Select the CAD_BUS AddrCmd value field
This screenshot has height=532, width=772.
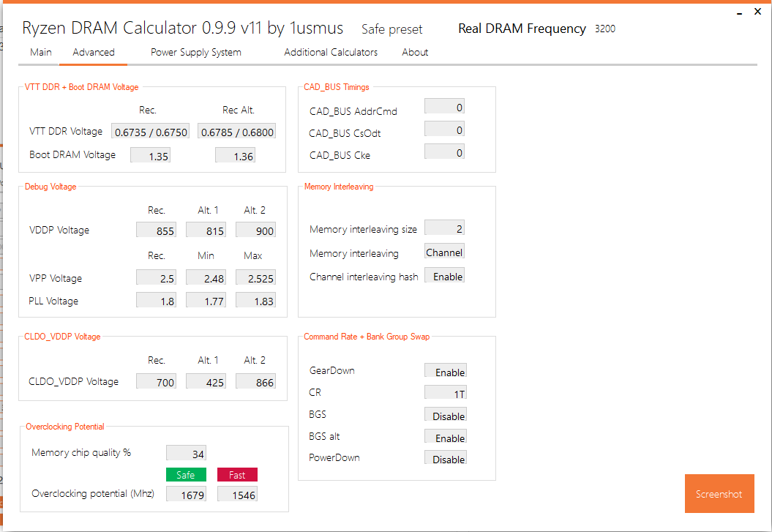point(445,106)
